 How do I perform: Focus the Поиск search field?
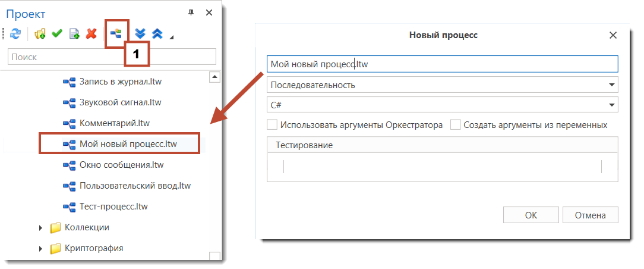[112, 57]
